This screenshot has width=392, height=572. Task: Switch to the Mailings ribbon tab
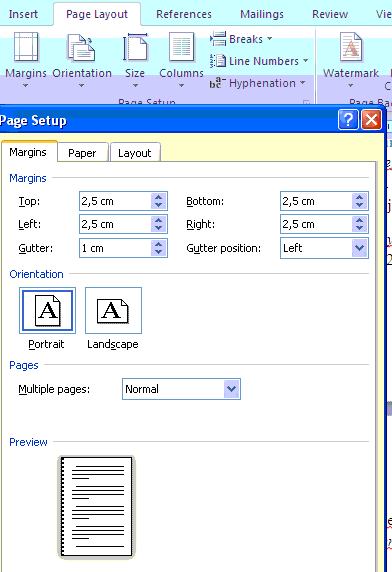262,14
